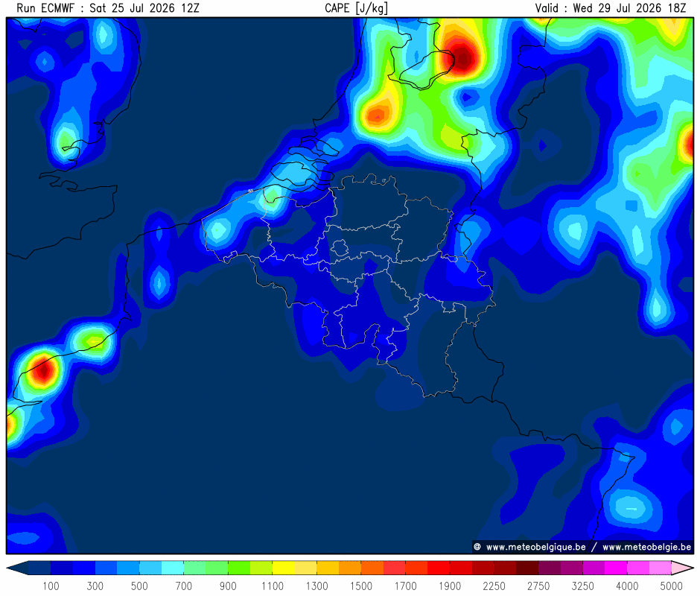Screen dimensions: 700x596
Task: Click the '2250' legend value
Action: (494, 586)
